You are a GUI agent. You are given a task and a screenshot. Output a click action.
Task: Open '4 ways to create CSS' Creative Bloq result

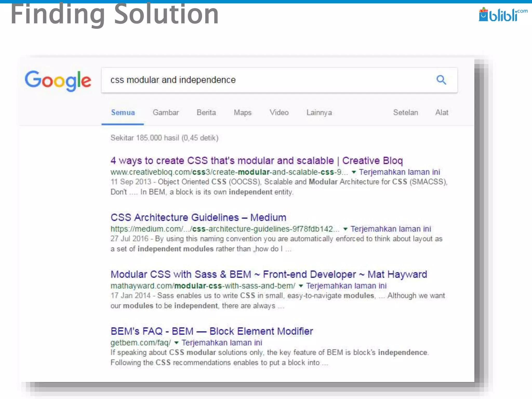(x=257, y=161)
